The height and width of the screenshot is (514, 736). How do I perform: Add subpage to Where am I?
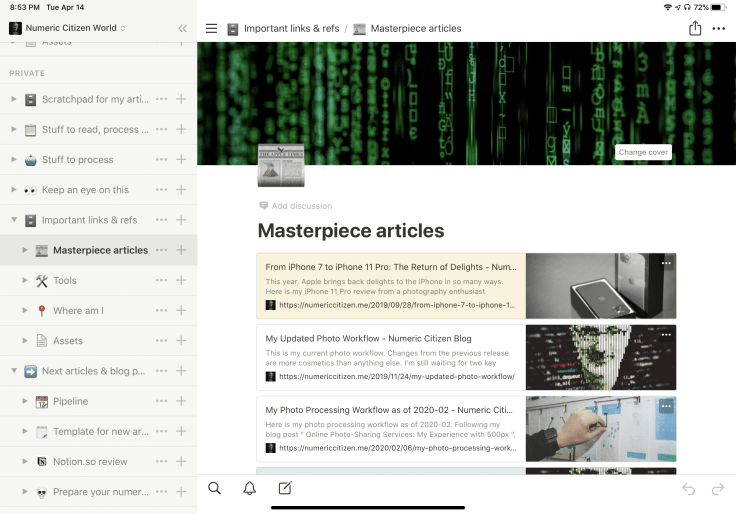181,310
